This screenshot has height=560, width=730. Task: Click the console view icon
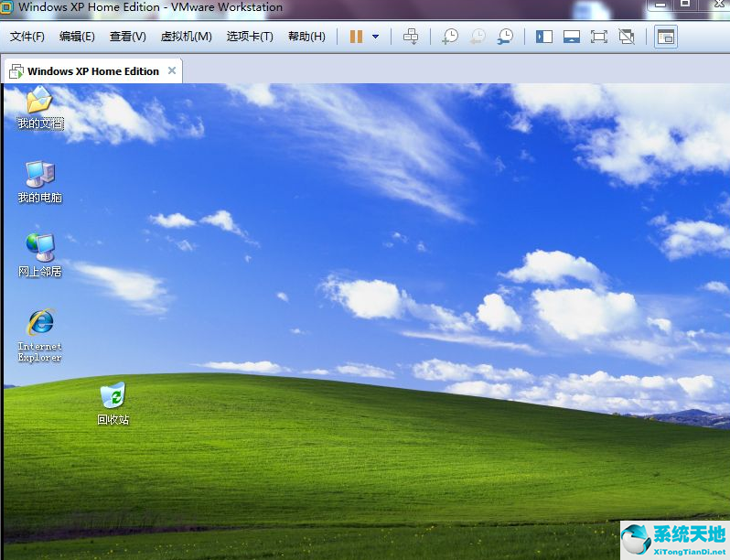click(666, 37)
